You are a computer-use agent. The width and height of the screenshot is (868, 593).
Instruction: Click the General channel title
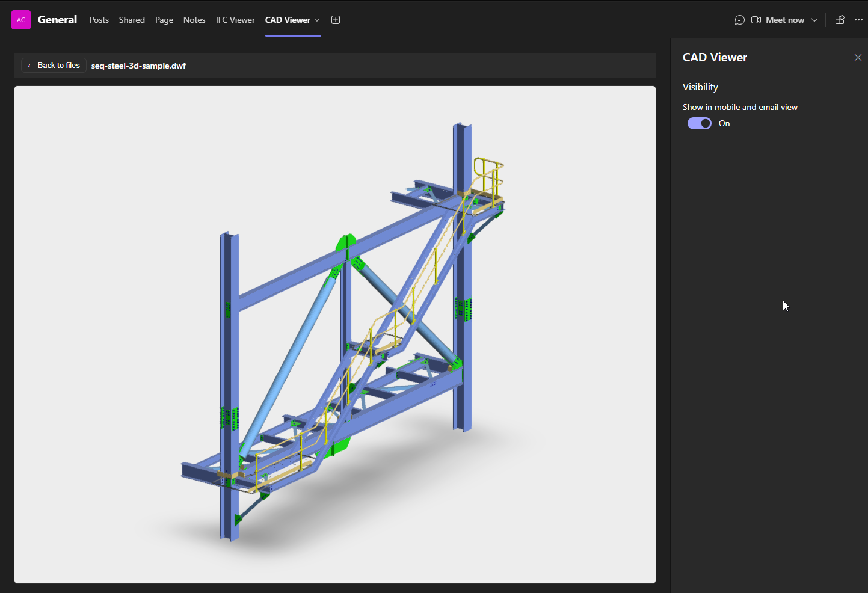(x=57, y=20)
